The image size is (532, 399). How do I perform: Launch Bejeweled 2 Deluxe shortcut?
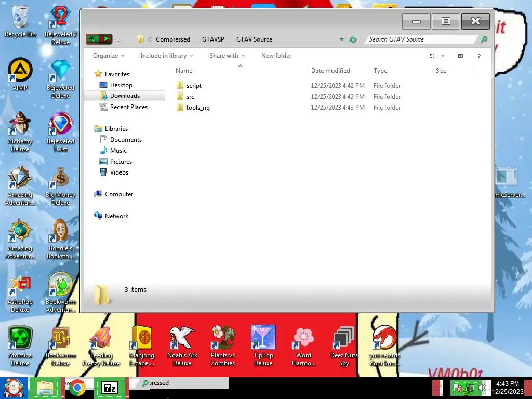click(x=60, y=25)
